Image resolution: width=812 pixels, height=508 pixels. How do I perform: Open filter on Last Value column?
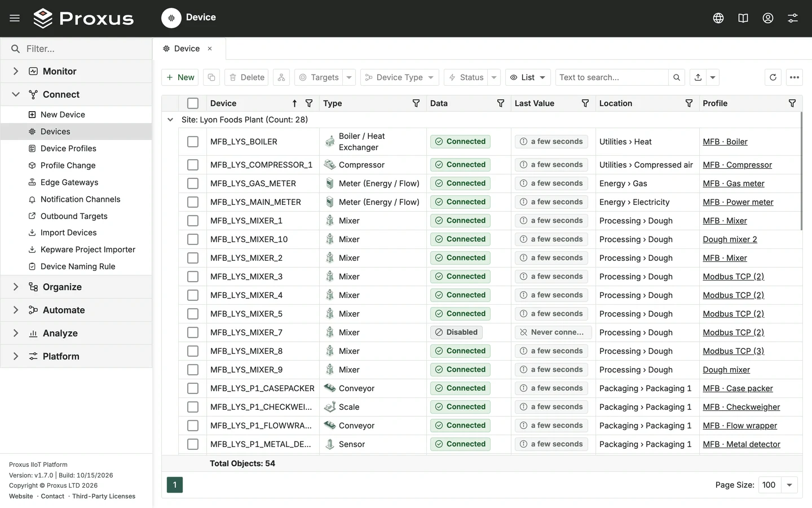click(x=585, y=103)
